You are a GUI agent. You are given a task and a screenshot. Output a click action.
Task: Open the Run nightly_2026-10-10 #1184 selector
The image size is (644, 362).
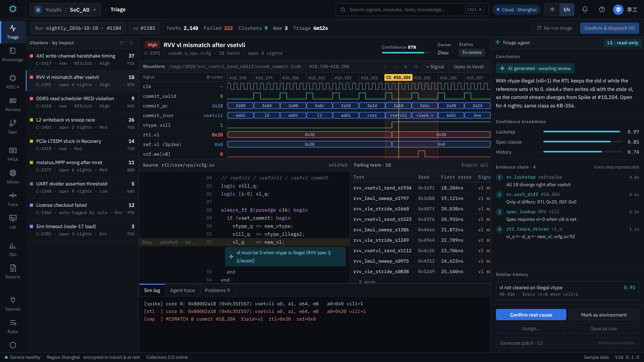point(78,28)
